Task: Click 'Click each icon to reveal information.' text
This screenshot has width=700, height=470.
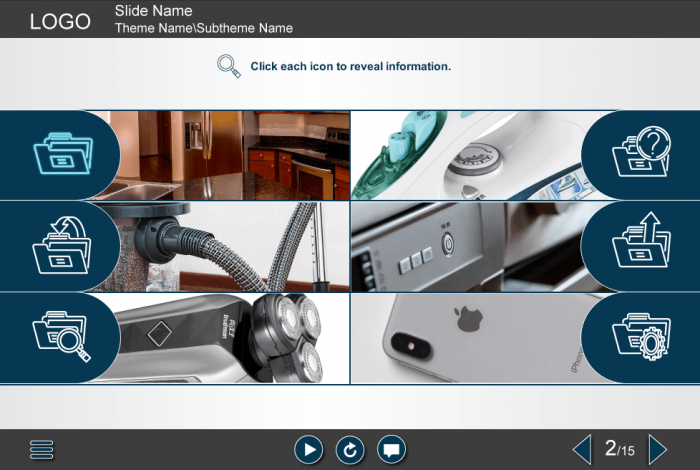Action: [x=350, y=67]
